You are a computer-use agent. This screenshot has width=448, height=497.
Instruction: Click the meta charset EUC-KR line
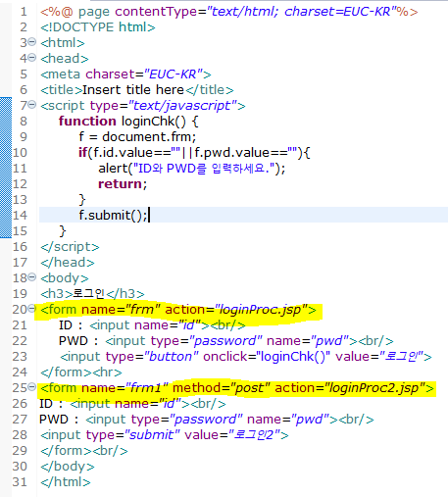pos(125,75)
